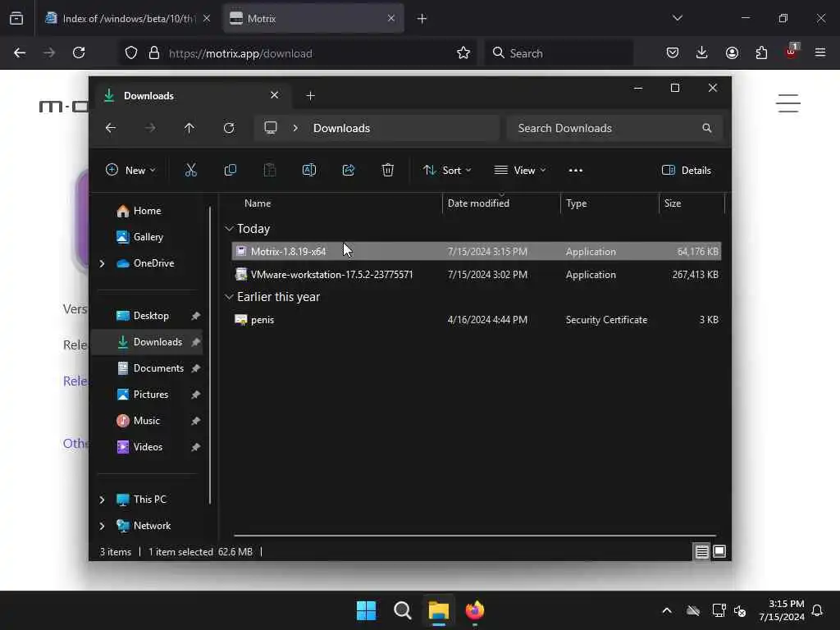Image resolution: width=840 pixels, height=630 pixels.
Task: Refresh the Downloads folder view
Action: [229, 128]
